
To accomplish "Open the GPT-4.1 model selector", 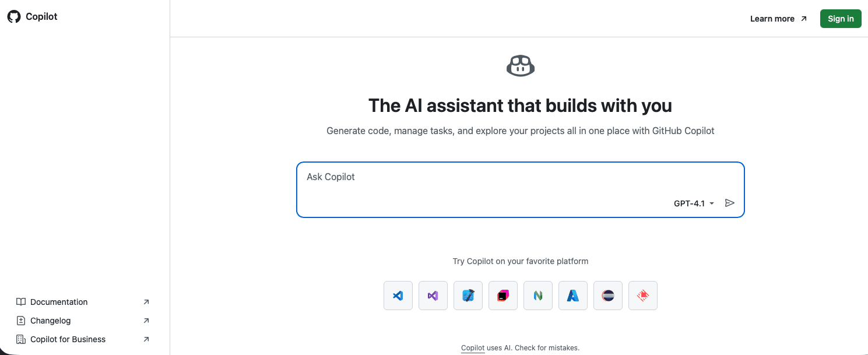I will point(693,203).
